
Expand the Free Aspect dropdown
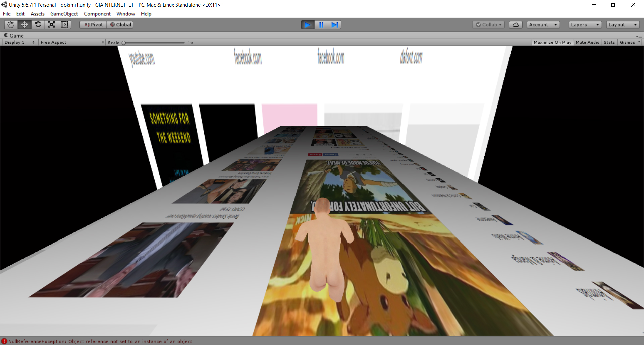point(72,42)
